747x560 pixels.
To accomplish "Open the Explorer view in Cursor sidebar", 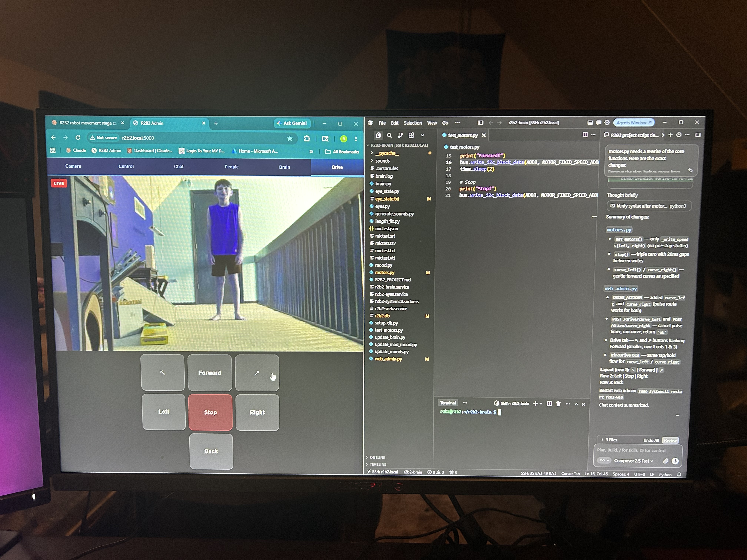I will click(379, 135).
